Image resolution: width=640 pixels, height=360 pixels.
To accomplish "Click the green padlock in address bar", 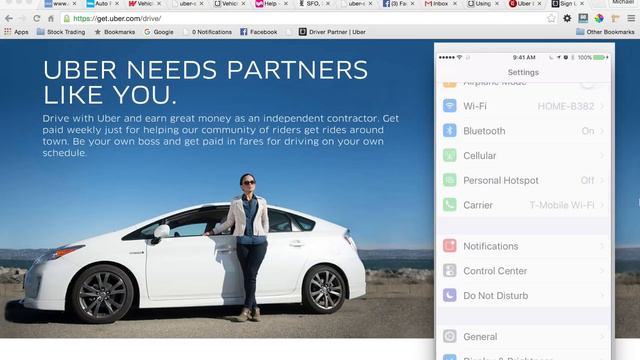I will [x=67, y=18].
